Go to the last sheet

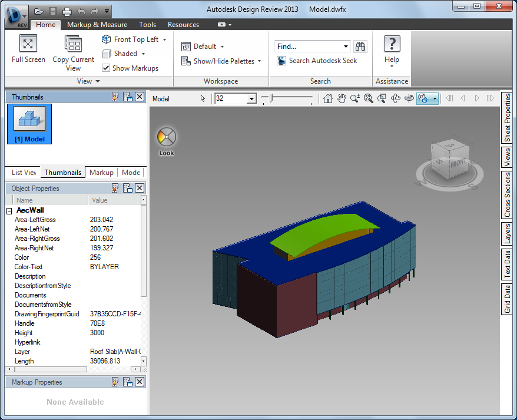(x=491, y=98)
